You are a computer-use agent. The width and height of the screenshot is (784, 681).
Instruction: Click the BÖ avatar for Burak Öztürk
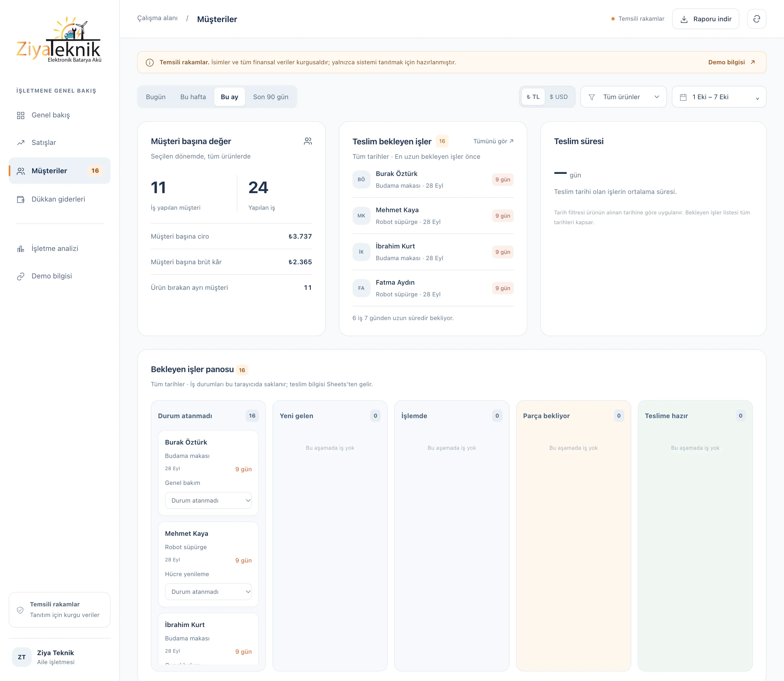pyautogui.click(x=361, y=179)
